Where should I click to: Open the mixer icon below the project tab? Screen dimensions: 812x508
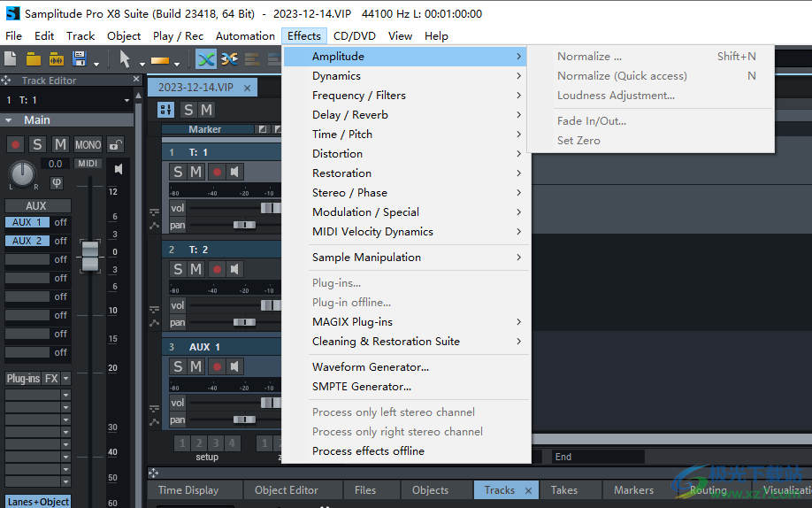pos(165,110)
